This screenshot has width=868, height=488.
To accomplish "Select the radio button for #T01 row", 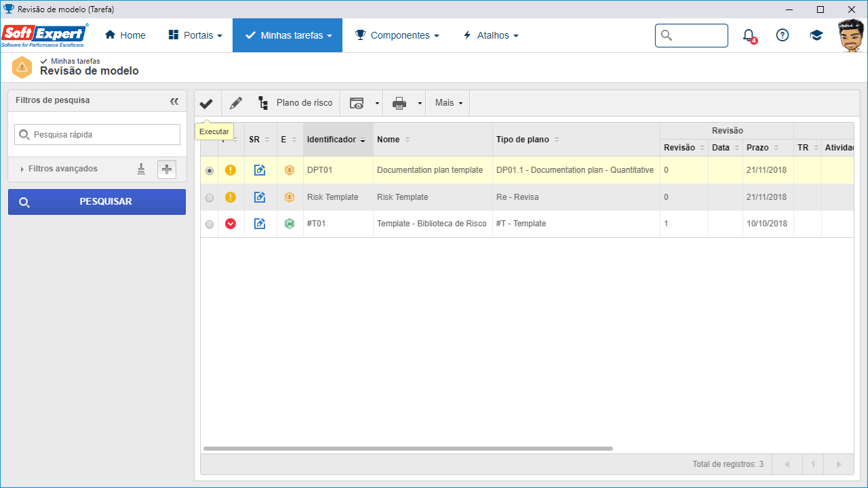I will [x=210, y=224].
